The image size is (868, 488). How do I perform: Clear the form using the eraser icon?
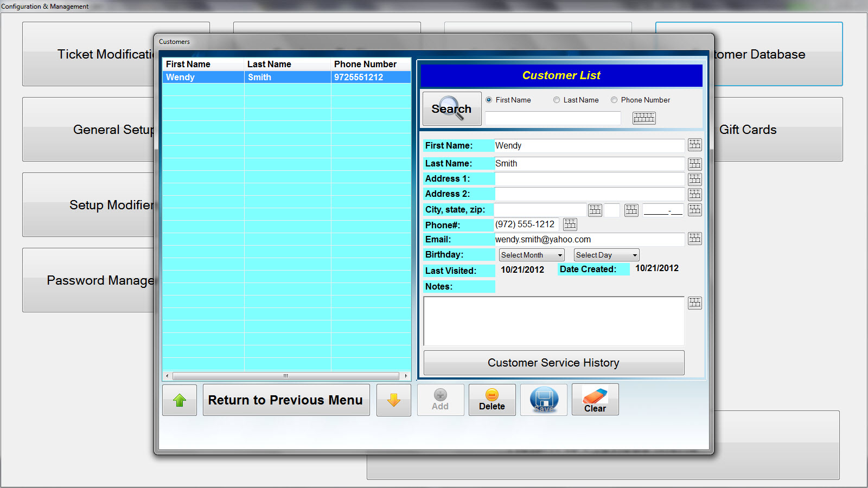(x=595, y=400)
